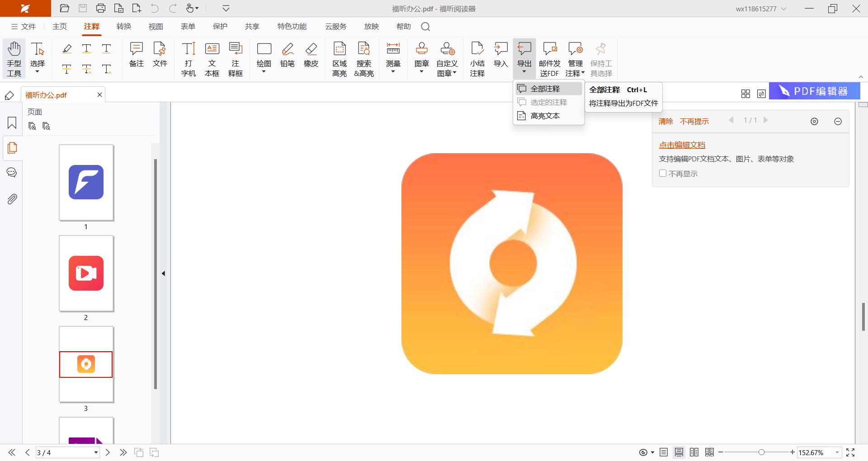Expand the Manage comments (管理注释) dropdown
The height and width of the screenshot is (461, 868).
tap(583, 73)
